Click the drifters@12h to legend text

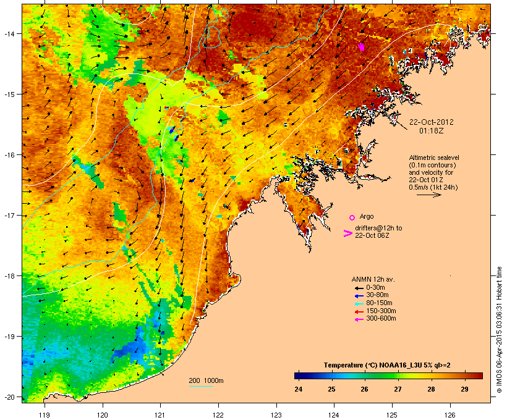click(378, 228)
